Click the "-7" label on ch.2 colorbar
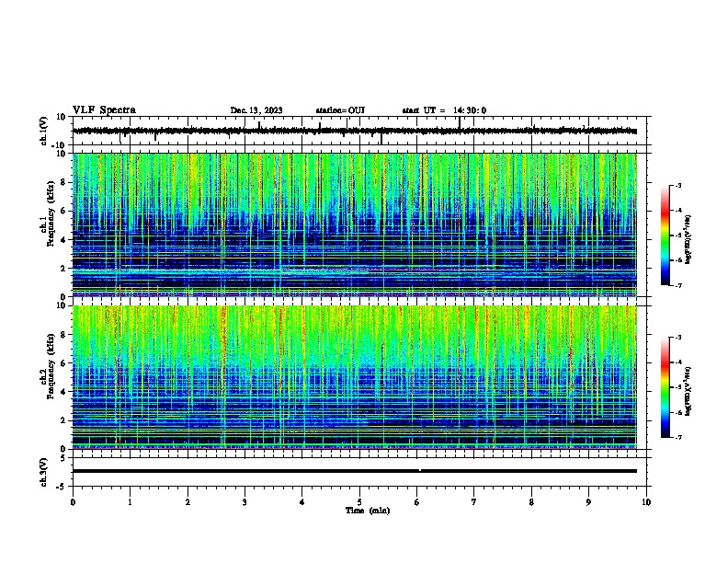The height and width of the screenshot is (563, 728). (x=677, y=437)
